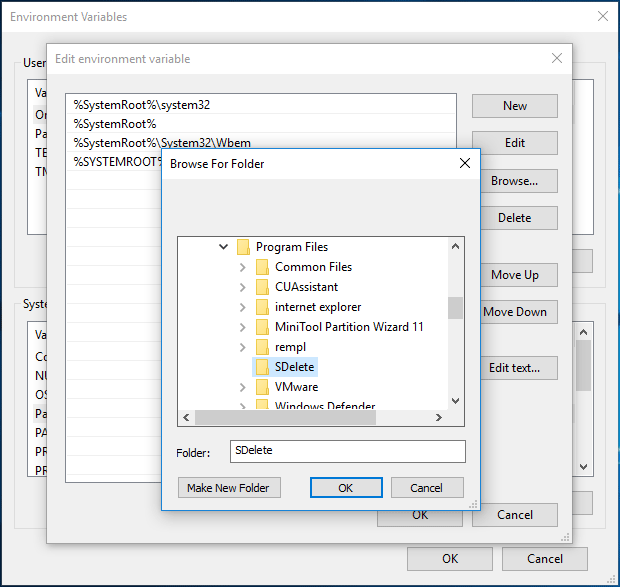Click the folder tree scroll right arrow
This screenshot has height=587, width=620.
(x=439, y=417)
